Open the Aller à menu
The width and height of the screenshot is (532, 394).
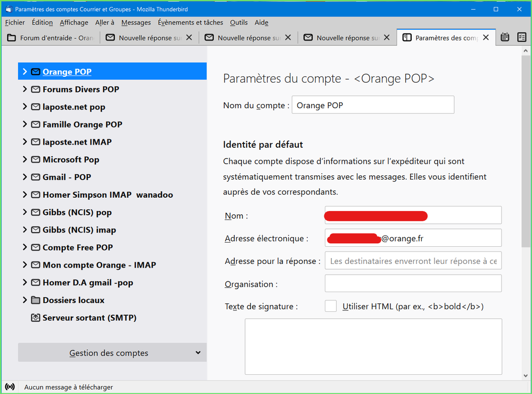(104, 22)
